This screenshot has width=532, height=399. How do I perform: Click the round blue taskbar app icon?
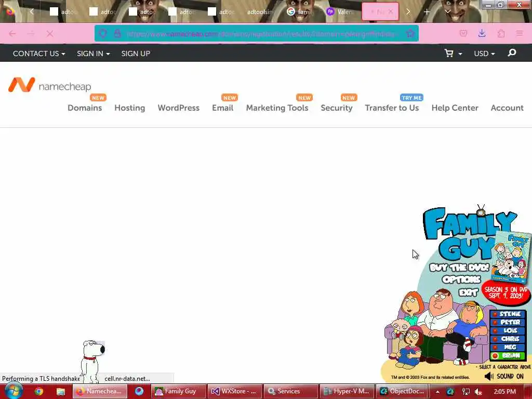click(139, 391)
